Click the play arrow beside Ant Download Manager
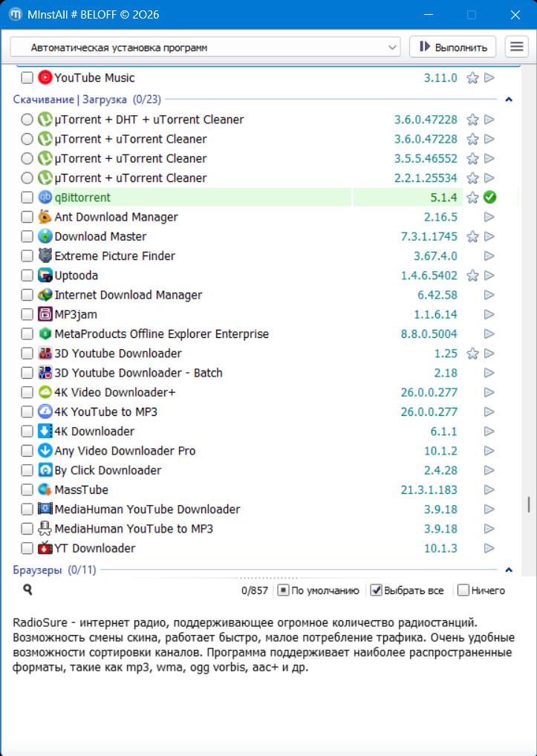 pos(489,217)
